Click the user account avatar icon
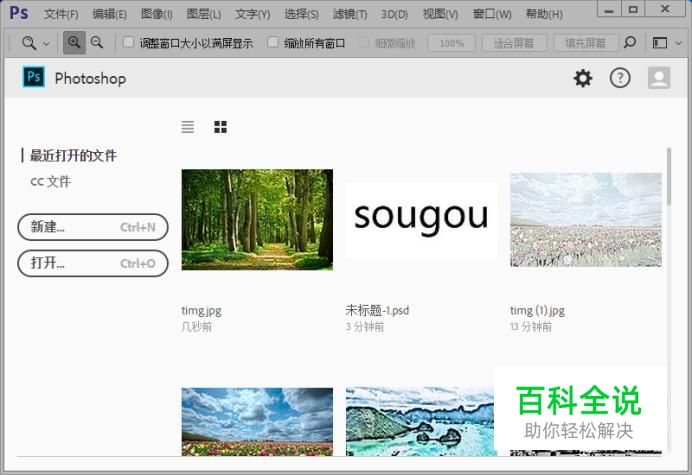The image size is (692, 475). (659, 78)
